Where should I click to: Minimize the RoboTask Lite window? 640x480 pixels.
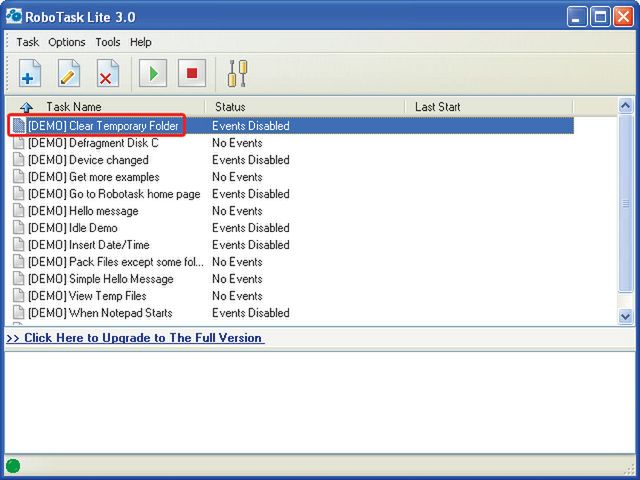(x=576, y=17)
